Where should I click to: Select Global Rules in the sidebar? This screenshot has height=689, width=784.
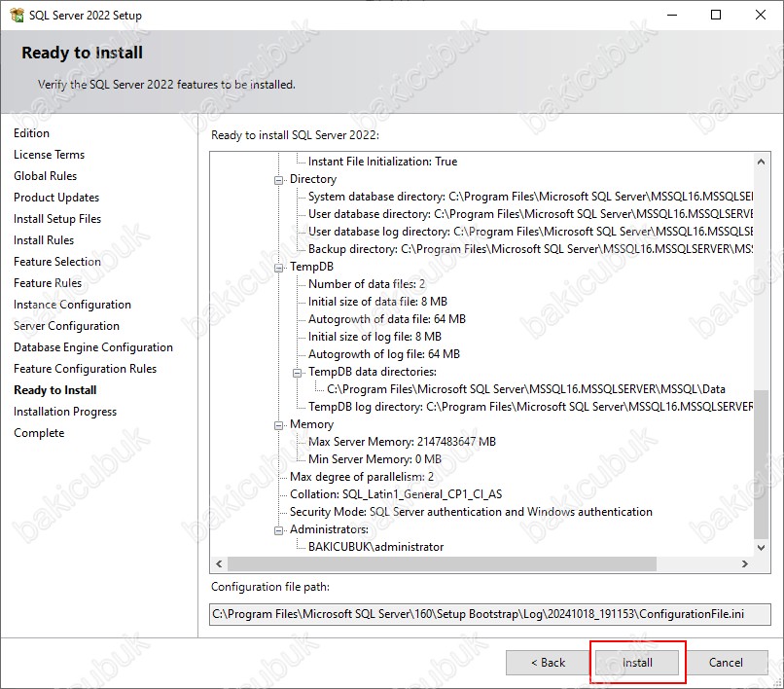(x=45, y=176)
